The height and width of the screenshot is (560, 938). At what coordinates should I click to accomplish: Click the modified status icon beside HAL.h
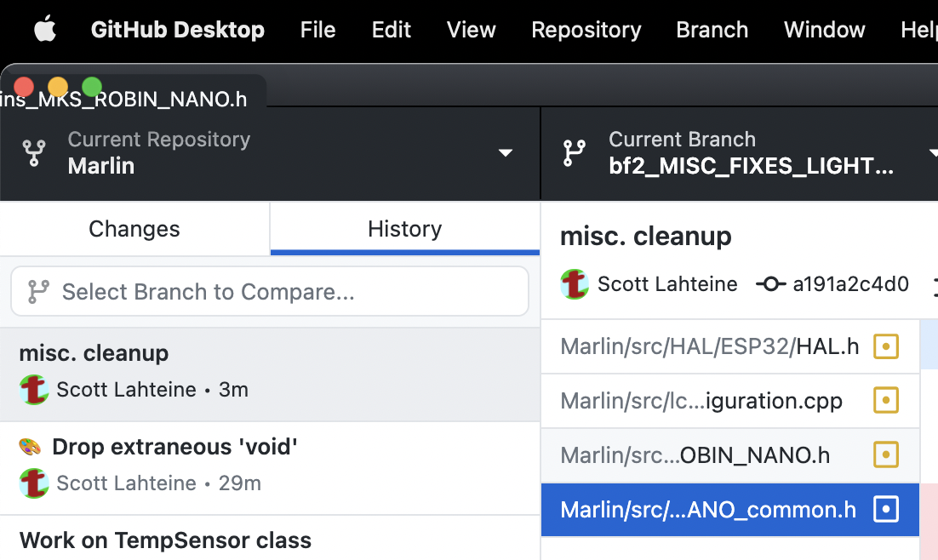(x=886, y=346)
